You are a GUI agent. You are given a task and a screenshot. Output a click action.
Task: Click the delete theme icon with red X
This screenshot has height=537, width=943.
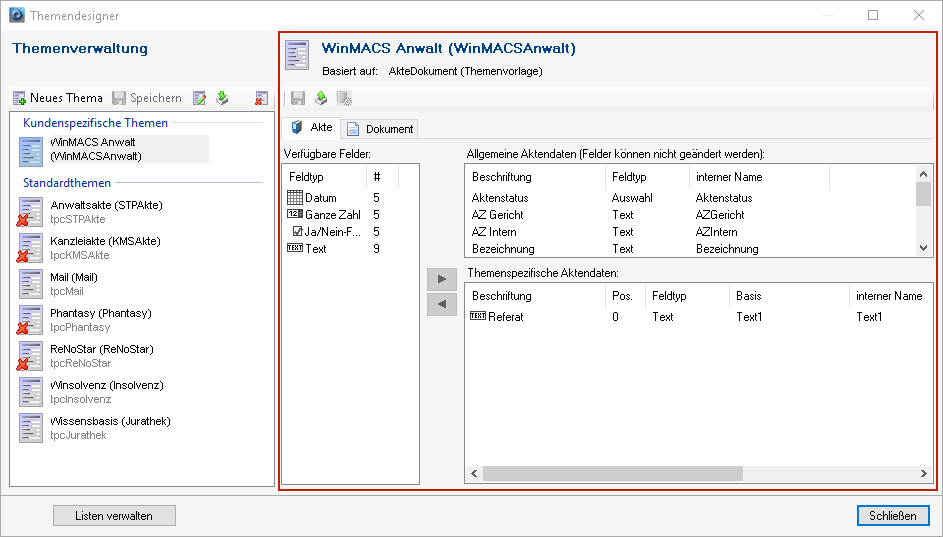(261, 98)
